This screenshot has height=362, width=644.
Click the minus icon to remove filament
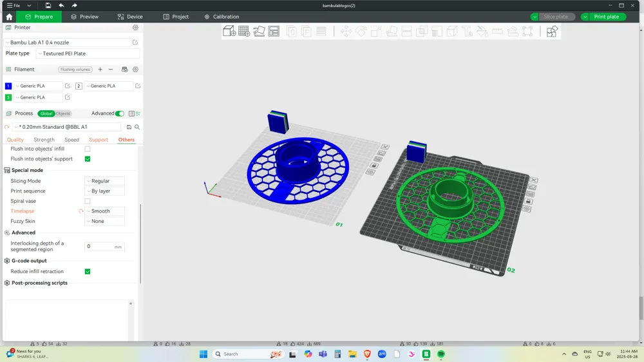click(111, 70)
